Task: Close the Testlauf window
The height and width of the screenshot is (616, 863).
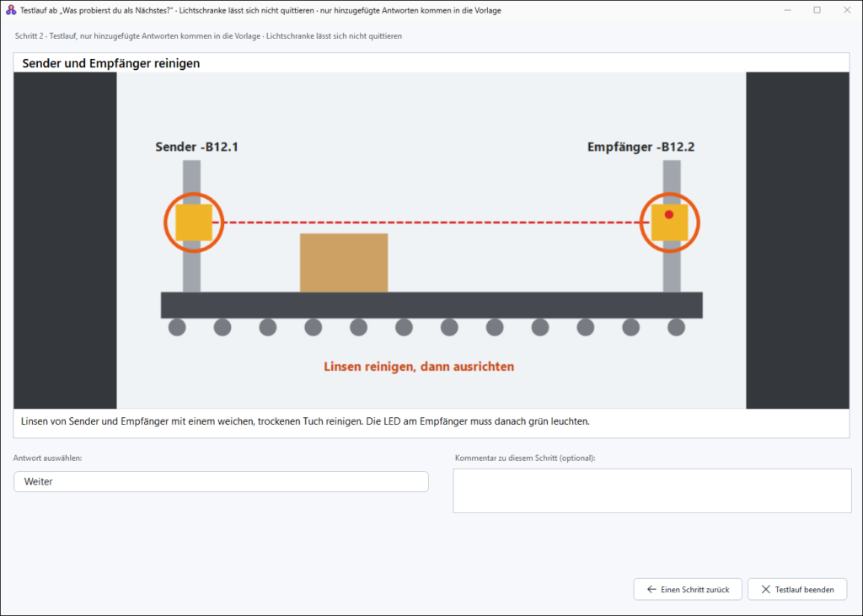Action: 847,10
